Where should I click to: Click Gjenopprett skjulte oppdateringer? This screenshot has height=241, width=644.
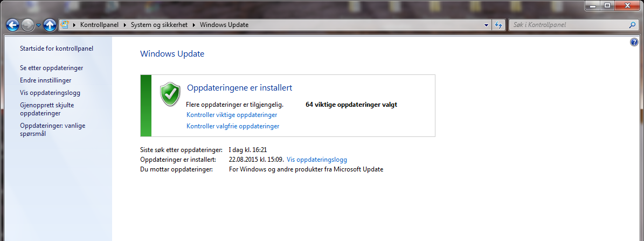[47, 109]
